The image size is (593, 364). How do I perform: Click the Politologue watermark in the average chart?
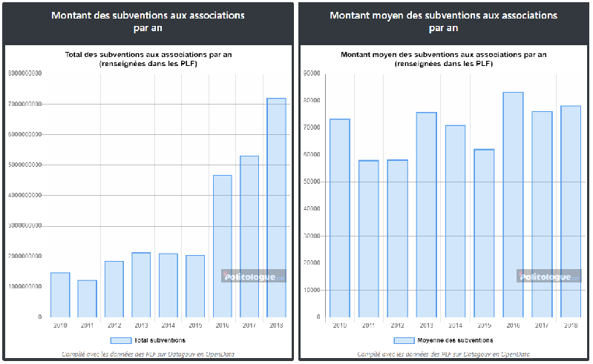548,277
